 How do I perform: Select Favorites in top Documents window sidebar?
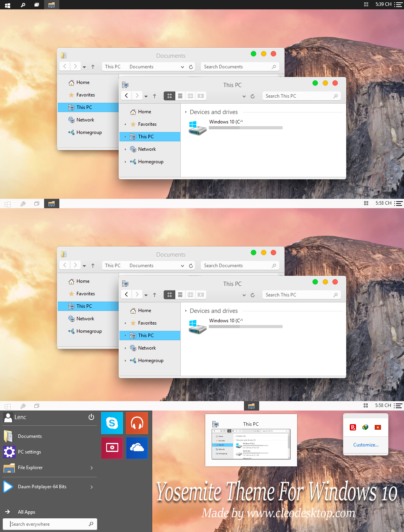85,95
